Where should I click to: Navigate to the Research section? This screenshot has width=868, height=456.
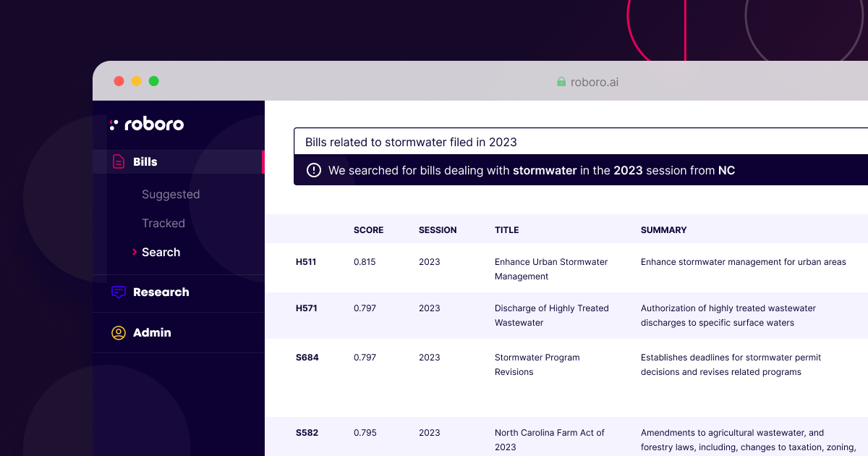pyautogui.click(x=161, y=292)
